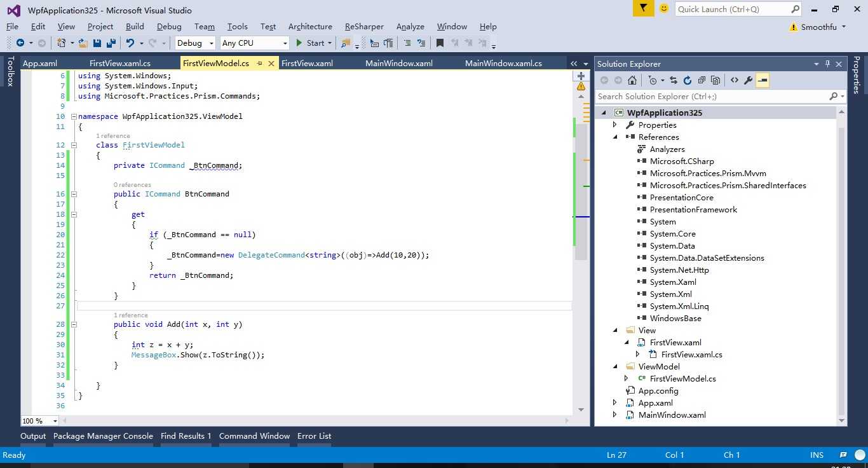Select Microsoft.Practices.Prism.Mvvm reference

[708, 174]
